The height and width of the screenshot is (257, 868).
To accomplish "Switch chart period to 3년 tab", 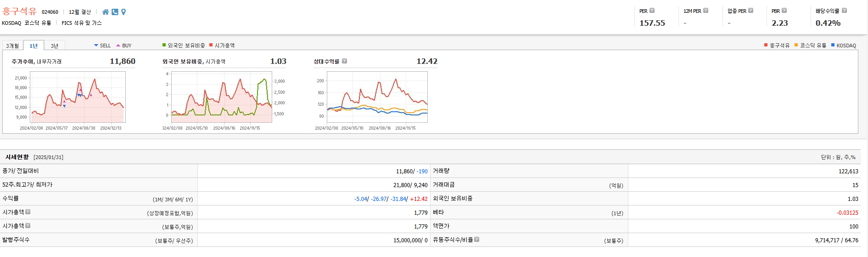I will 55,46.
